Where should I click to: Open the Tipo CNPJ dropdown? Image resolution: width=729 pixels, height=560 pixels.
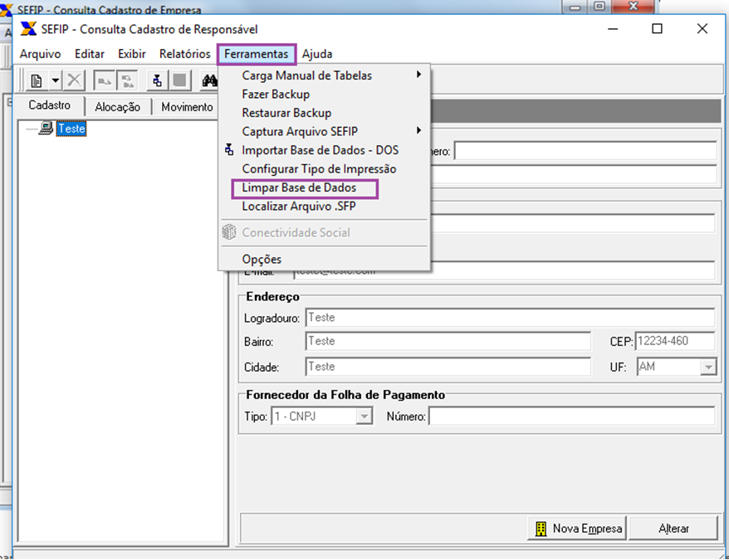click(x=364, y=416)
